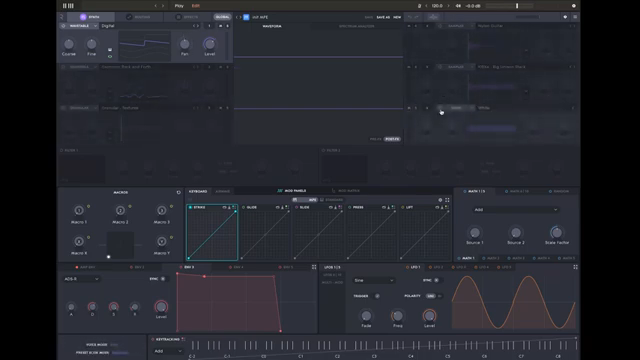Click the Fine tuning knob
This screenshot has height=360, width=640.
pos(91,44)
